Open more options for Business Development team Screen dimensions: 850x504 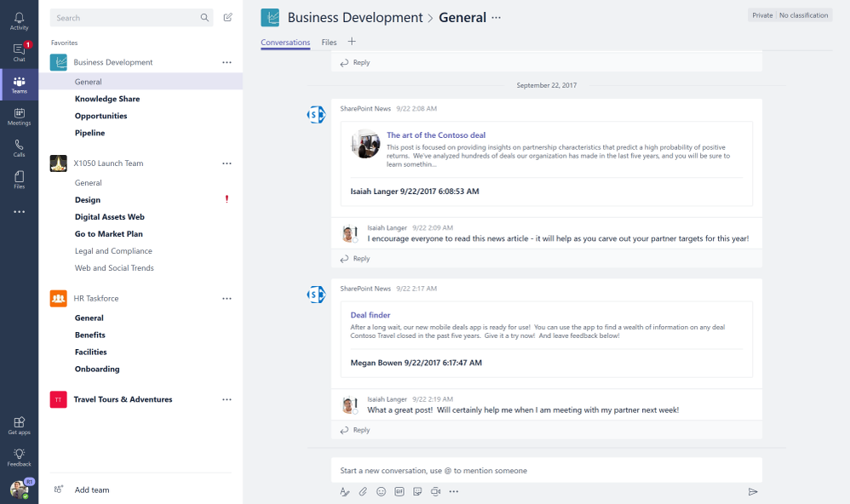(227, 62)
